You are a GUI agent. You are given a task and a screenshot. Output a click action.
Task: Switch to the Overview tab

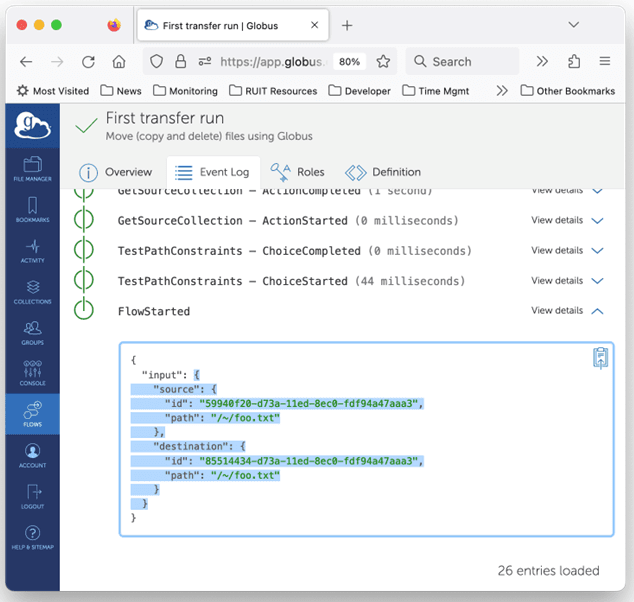coord(116,172)
